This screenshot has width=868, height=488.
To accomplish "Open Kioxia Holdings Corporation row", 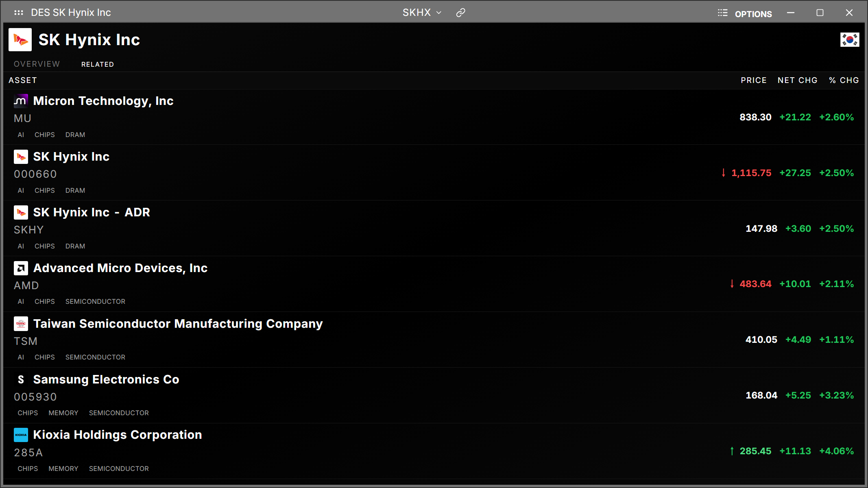I will (x=434, y=451).
